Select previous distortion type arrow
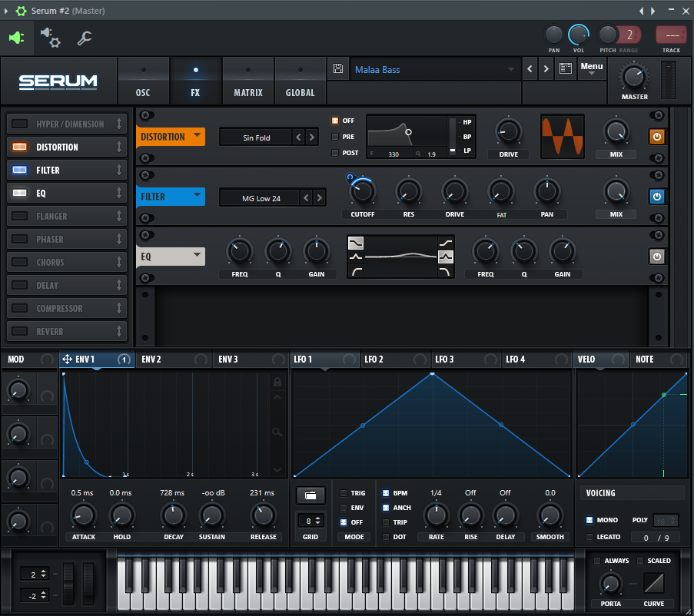 click(299, 137)
